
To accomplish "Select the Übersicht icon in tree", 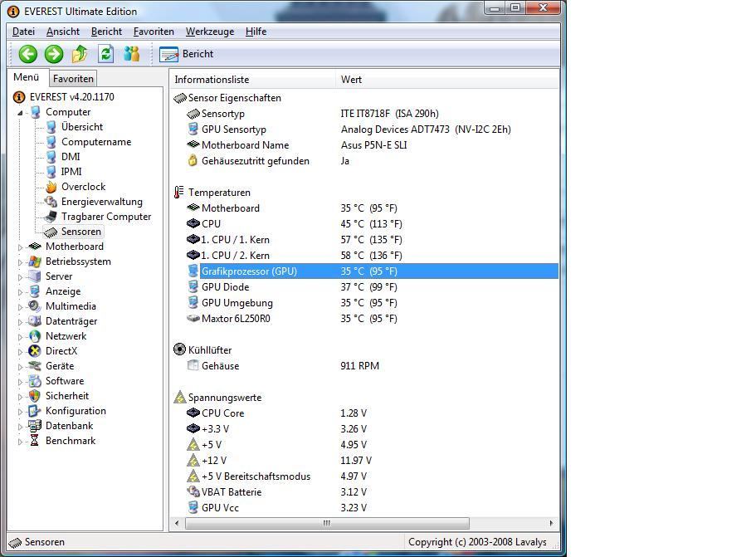I will coord(51,127).
